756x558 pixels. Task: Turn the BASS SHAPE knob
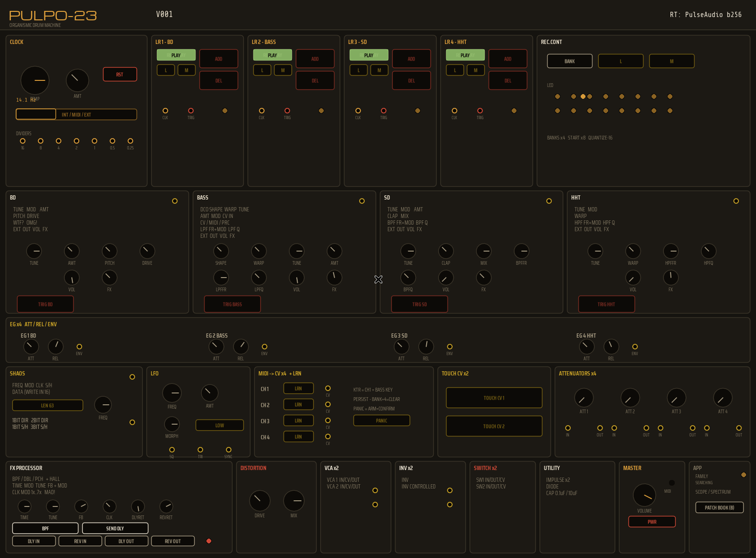tap(221, 251)
